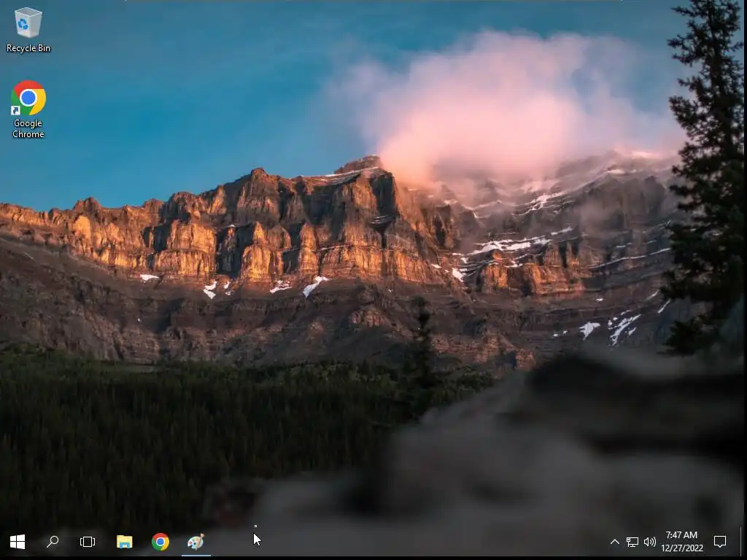
Task: Select the Google Chrome desktop shortcut
Action: (x=28, y=109)
